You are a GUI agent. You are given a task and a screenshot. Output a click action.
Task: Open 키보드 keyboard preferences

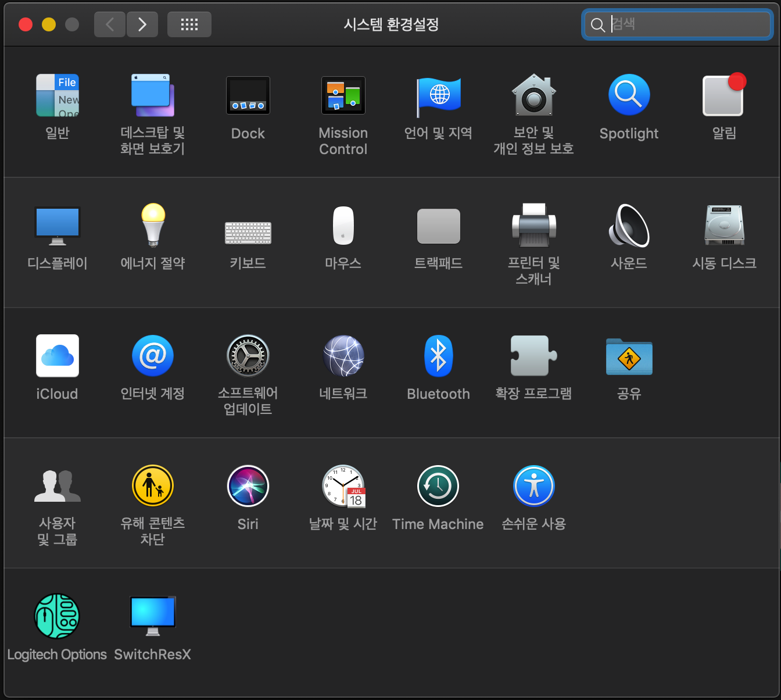[x=248, y=233]
